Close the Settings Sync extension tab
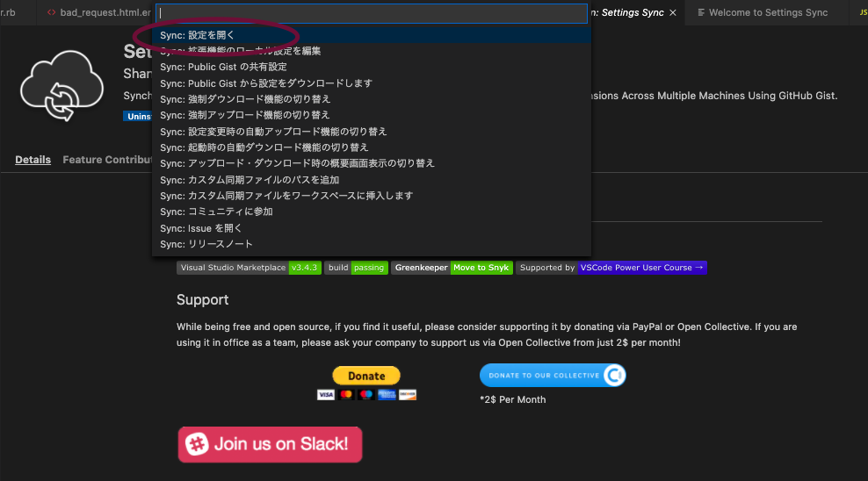Viewport: 868px width, 481px height. pyautogui.click(x=673, y=12)
